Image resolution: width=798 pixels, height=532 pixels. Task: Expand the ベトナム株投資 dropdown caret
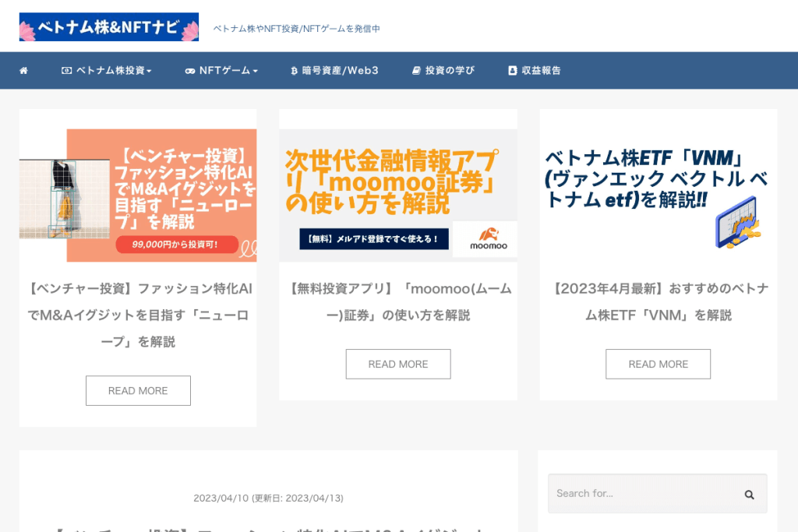pyautogui.click(x=149, y=71)
